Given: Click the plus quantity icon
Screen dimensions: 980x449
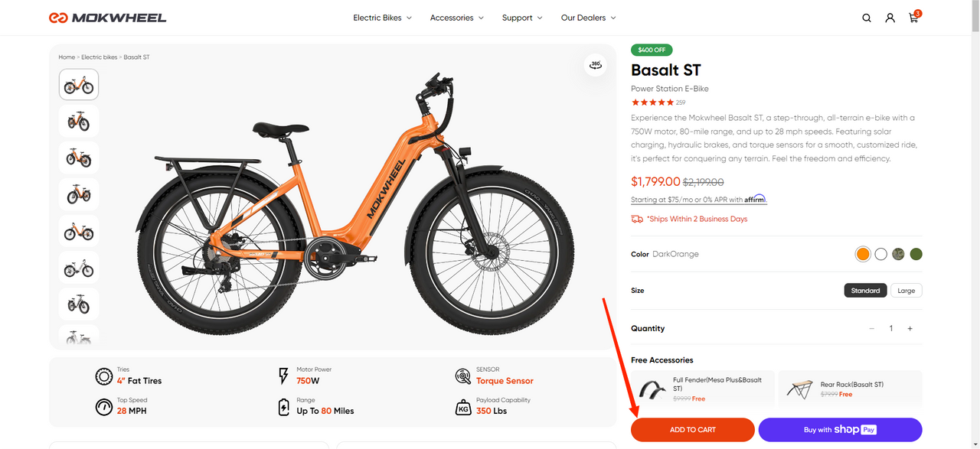Looking at the screenshot, I should pyautogui.click(x=910, y=328).
